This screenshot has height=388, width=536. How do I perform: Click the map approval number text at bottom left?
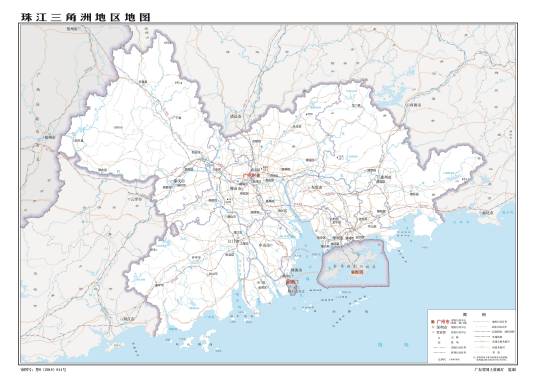point(43,369)
